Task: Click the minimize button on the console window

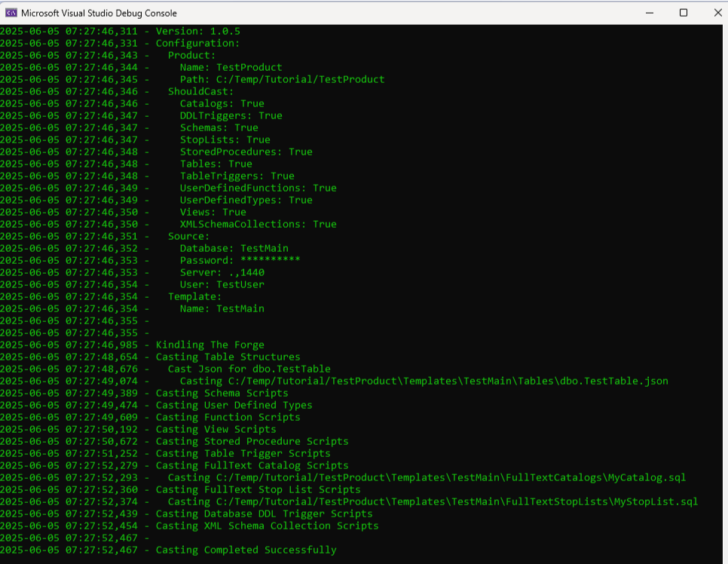Action: click(649, 13)
